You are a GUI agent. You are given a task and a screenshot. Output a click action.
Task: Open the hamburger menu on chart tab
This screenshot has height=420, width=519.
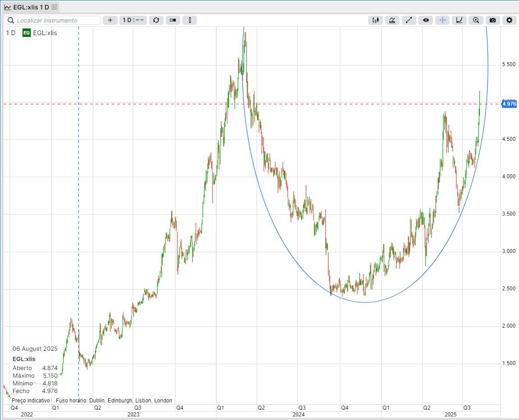(55, 7)
